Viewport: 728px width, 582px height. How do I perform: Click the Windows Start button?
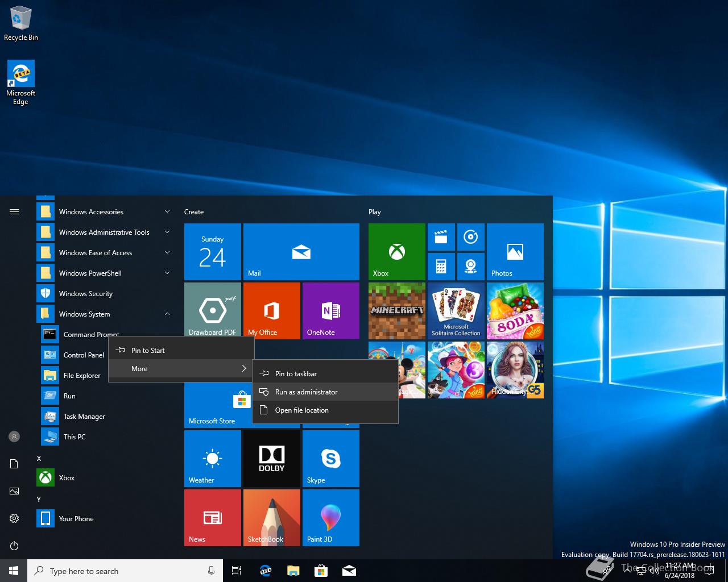coord(14,571)
